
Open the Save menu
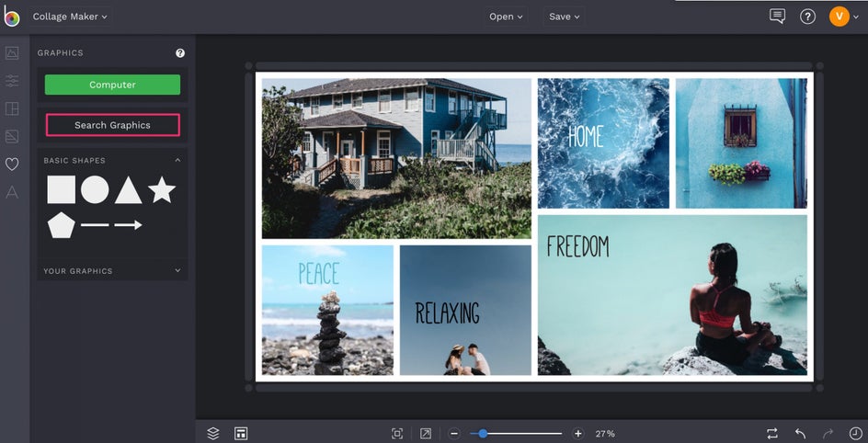[564, 17]
